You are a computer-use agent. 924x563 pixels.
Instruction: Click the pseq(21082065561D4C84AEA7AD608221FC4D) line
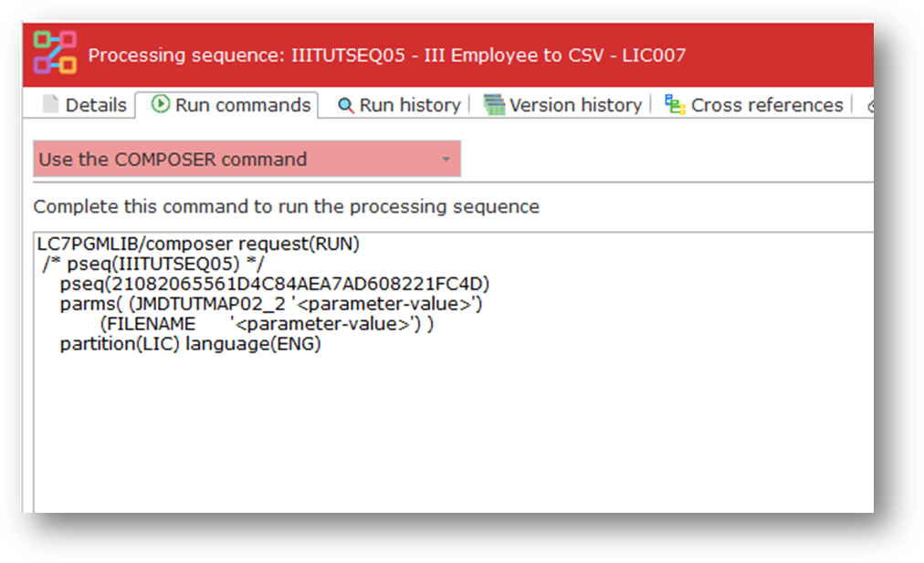tap(275, 284)
